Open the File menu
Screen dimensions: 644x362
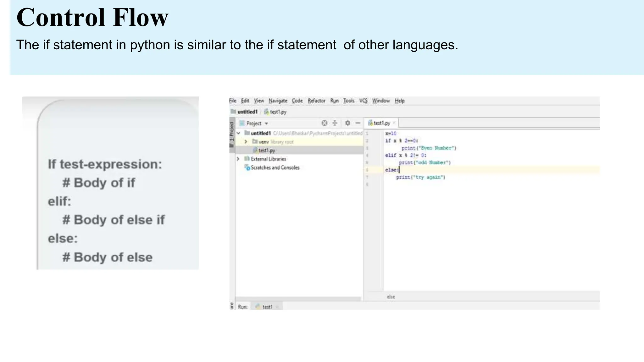(x=233, y=101)
